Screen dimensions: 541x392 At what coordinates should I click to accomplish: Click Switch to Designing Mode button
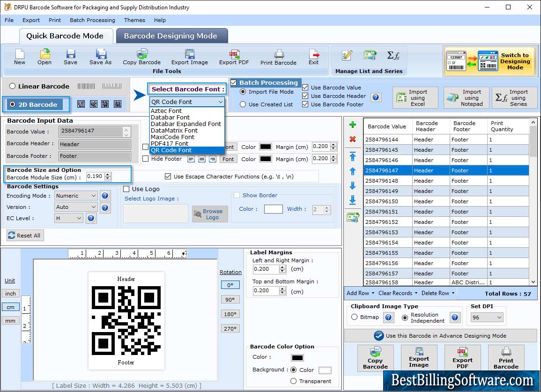point(489,61)
